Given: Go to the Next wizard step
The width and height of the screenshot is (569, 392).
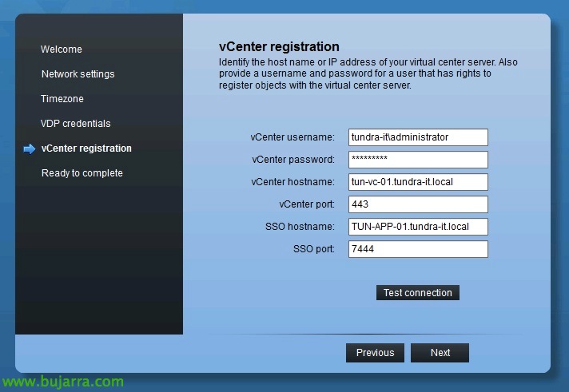Looking at the screenshot, I should click(440, 353).
